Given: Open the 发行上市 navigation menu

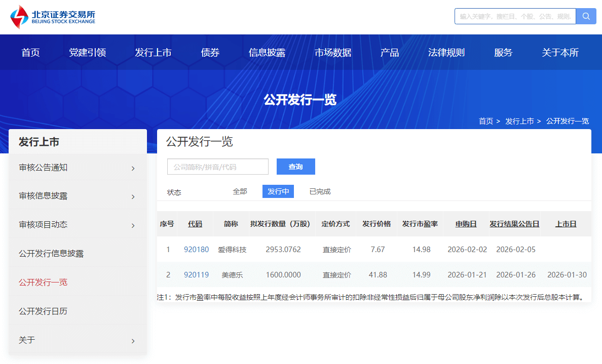Looking at the screenshot, I should tap(153, 53).
